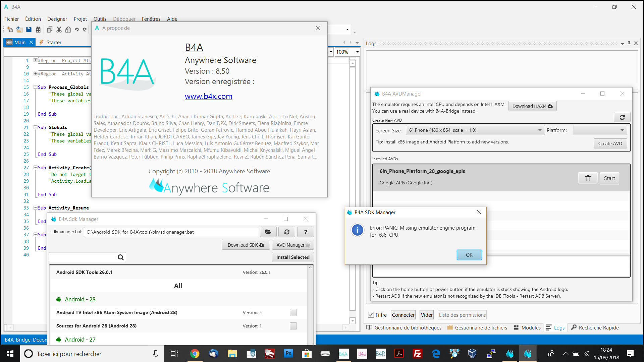
Task: Click the Install Selected button
Action: [293, 257]
